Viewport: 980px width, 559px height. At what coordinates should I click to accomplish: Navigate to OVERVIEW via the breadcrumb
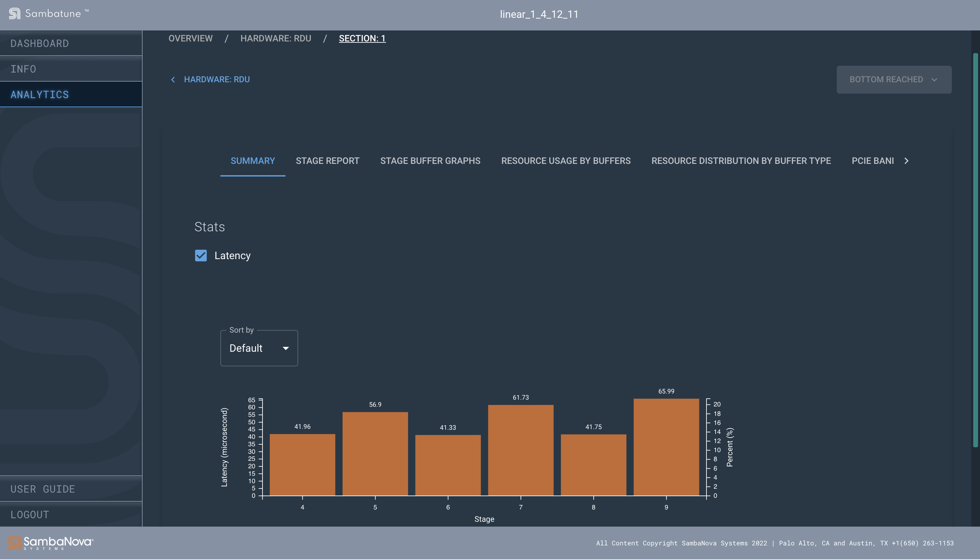click(190, 39)
